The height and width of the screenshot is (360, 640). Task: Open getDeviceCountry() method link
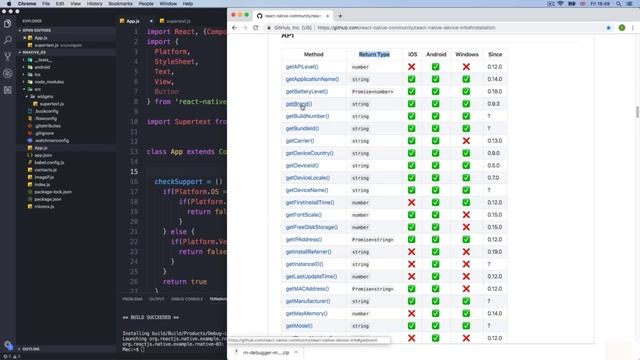(x=309, y=153)
